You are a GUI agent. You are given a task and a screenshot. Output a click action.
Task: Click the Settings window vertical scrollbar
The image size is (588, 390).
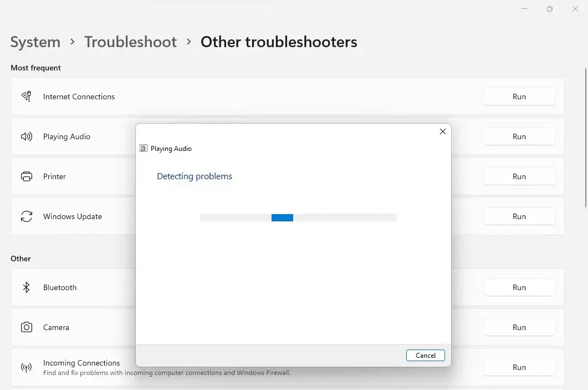point(586,137)
